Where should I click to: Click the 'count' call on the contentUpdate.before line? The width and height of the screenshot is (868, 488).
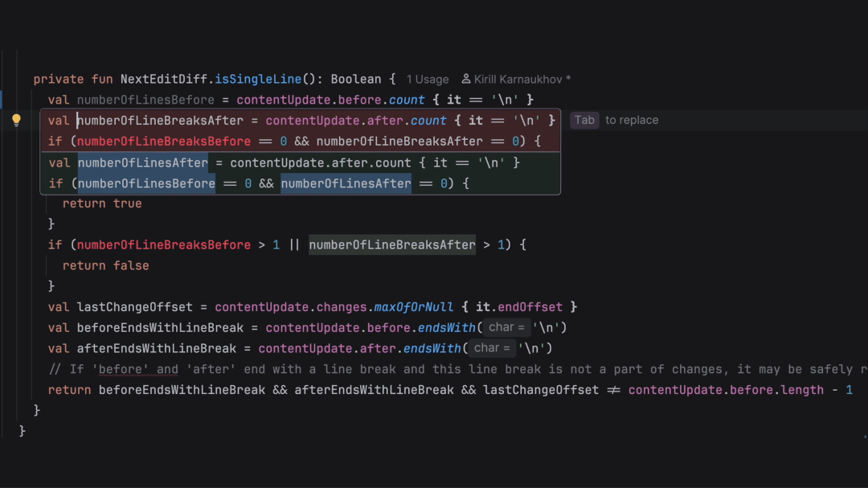(407, 100)
